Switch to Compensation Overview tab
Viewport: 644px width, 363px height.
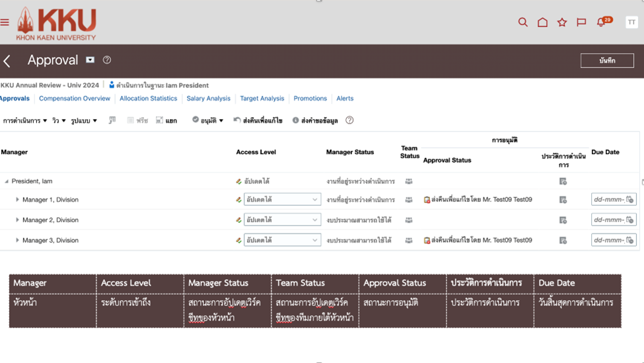tap(75, 99)
